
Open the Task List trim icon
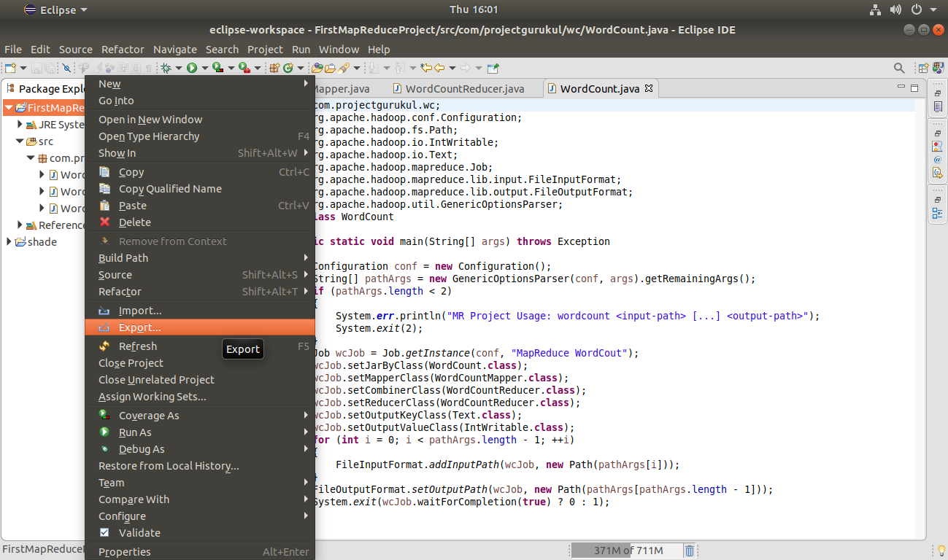tap(938, 106)
